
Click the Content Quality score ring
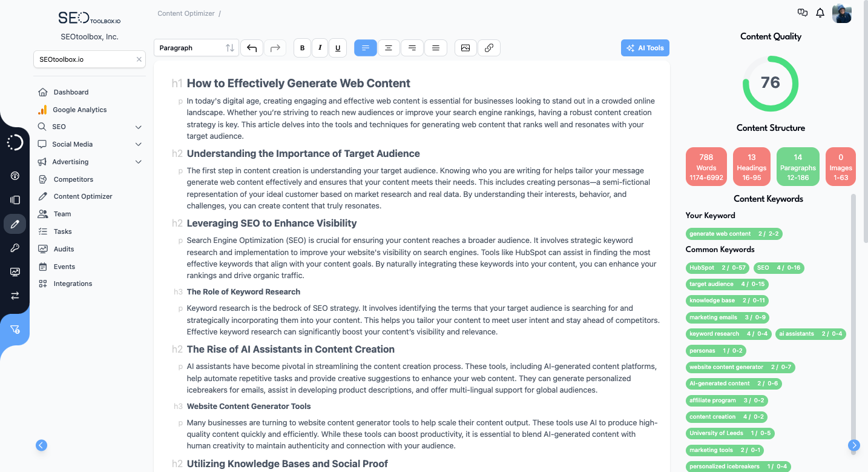click(770, 82)
